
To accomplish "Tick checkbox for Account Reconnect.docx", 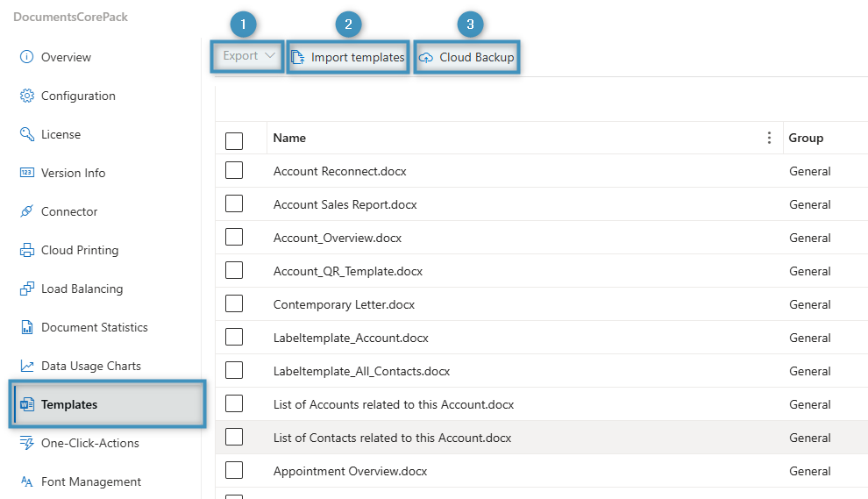I will (234, 171).
